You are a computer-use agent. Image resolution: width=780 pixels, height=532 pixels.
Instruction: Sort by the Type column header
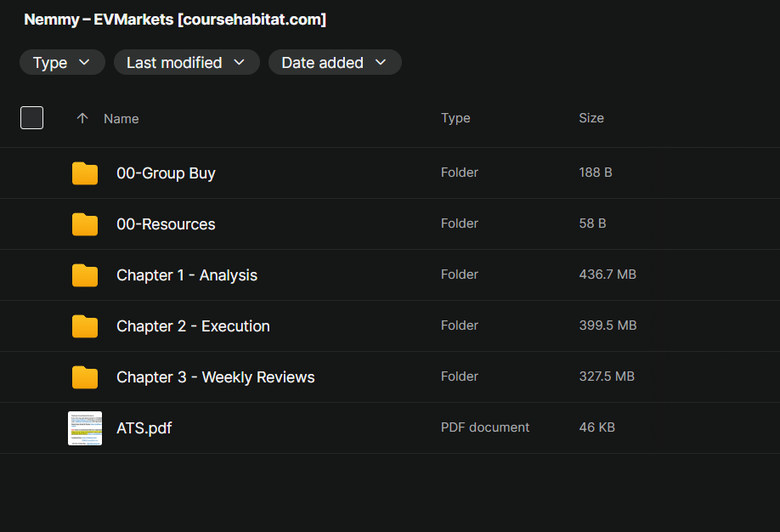click(455, 118)
